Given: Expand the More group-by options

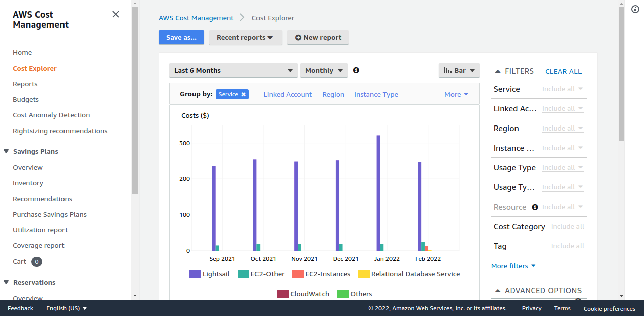Looking at the screenshot, I should (x=456, y=94).
